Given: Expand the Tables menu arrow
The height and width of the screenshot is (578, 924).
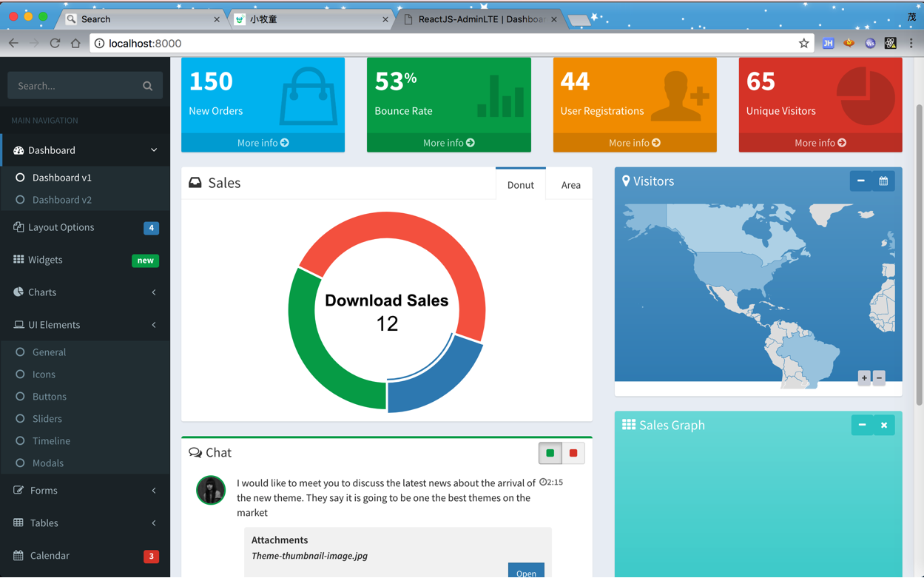Looking at the screenshot, I should point(154,522).
